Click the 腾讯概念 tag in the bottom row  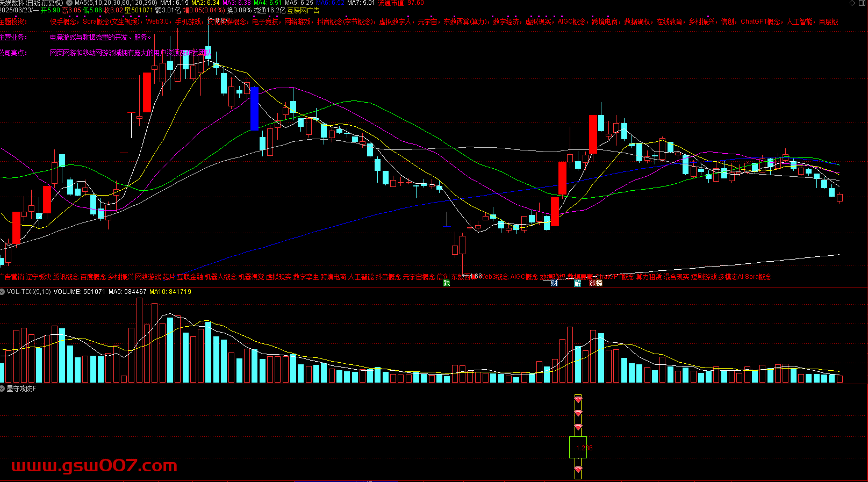pyautogui.click(x=66, y=277)
